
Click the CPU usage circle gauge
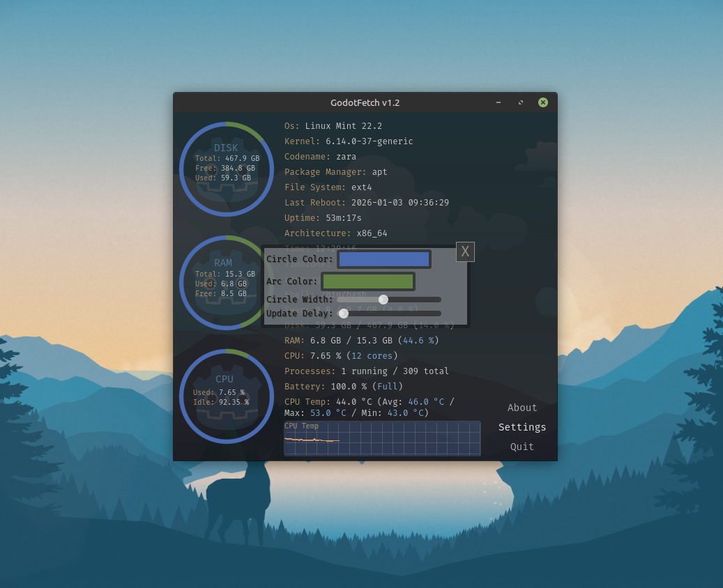coord(227,396)
